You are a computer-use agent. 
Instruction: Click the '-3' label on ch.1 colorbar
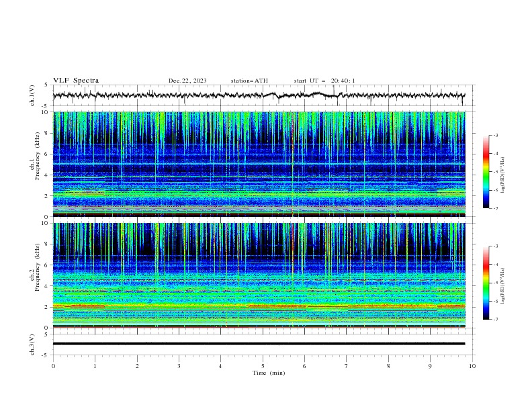pyautogui.click(x=496, y=135)
